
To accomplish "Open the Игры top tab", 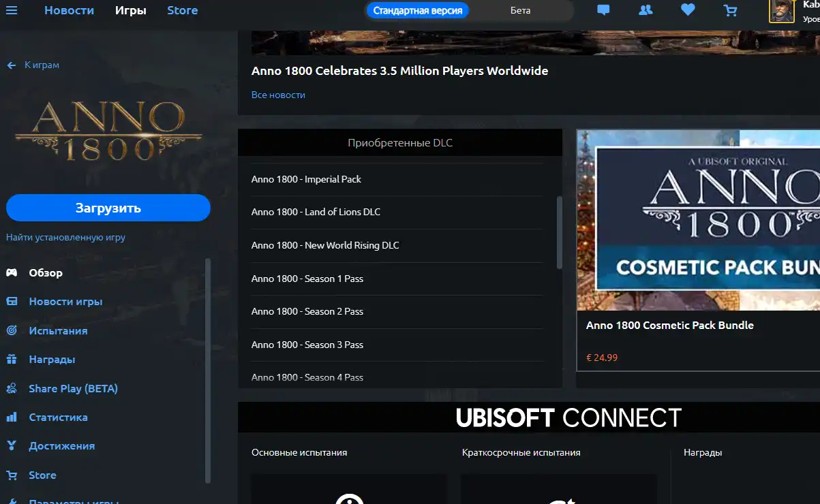I will (x=131, y=10).
